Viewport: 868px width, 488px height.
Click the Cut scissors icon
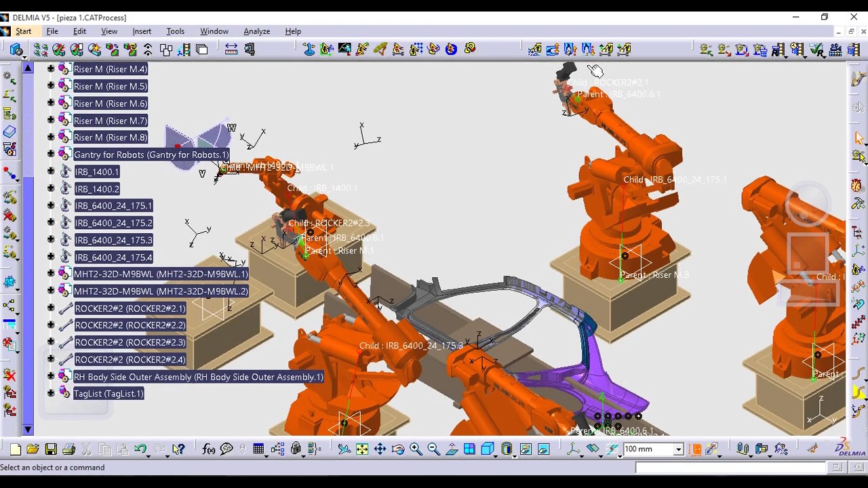87,449
